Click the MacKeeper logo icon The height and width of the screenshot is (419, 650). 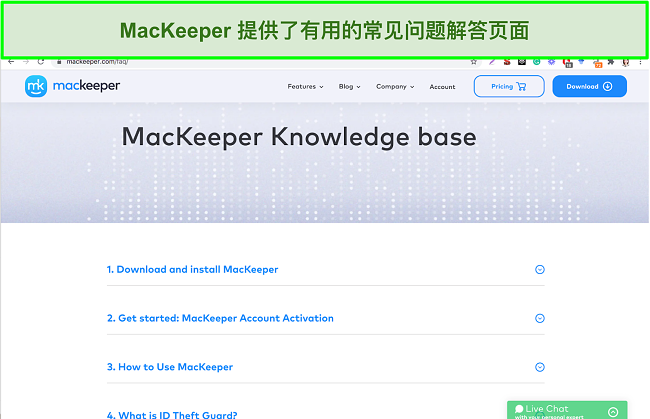tap(36, 86)
